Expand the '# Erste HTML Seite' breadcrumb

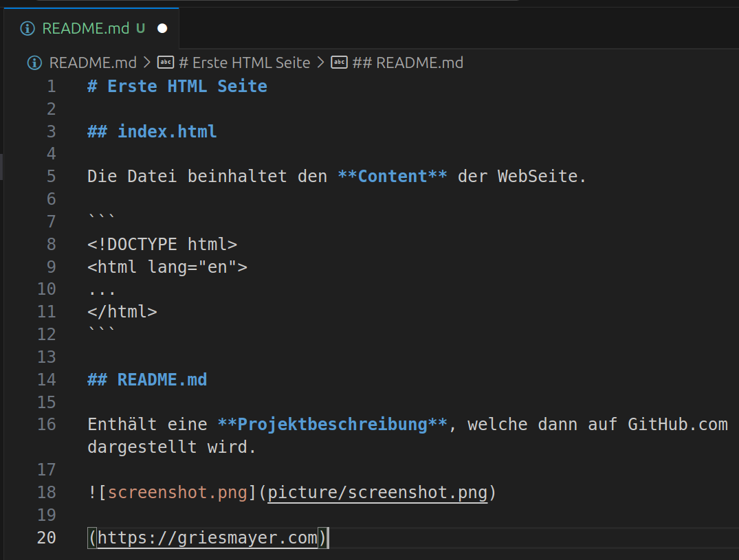pos(244,63)
